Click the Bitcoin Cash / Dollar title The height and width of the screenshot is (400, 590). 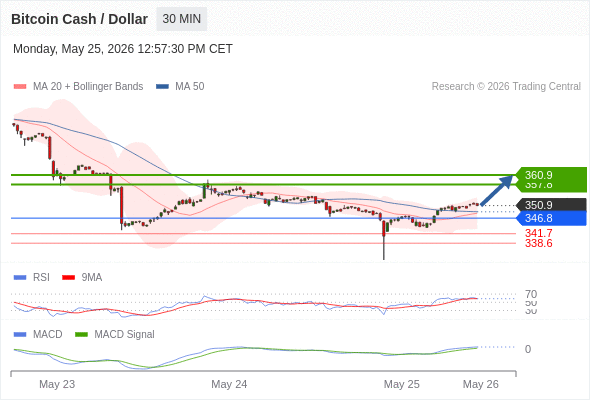[79, 19]
